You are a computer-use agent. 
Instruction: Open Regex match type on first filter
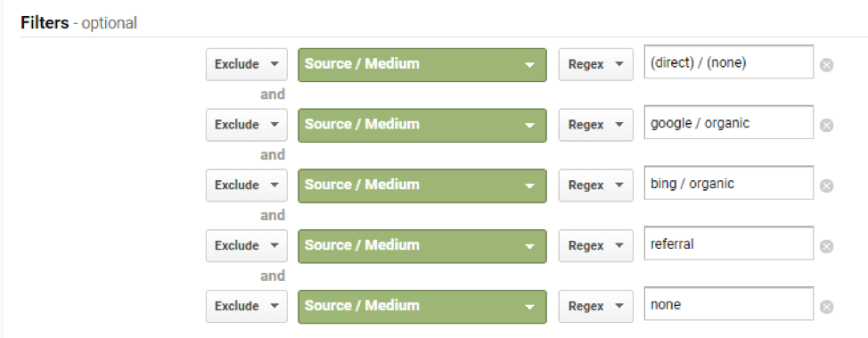pyautogui.click(x=595, y=64)
